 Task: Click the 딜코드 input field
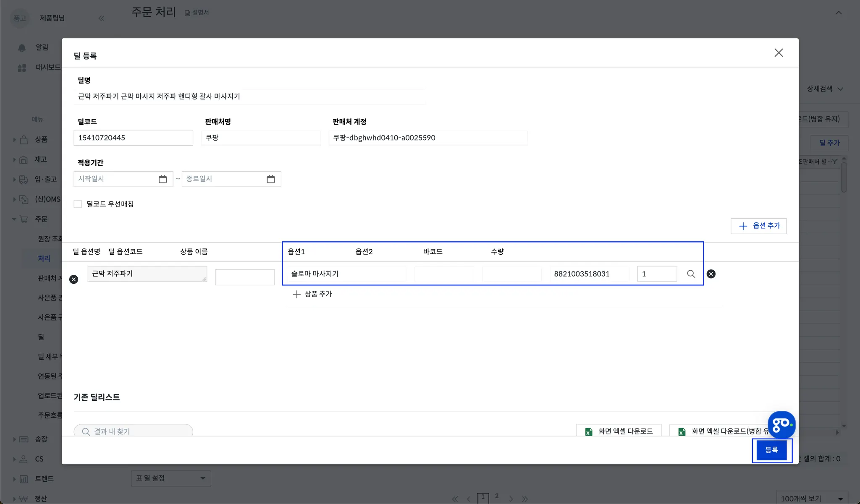tap(133, 138)
